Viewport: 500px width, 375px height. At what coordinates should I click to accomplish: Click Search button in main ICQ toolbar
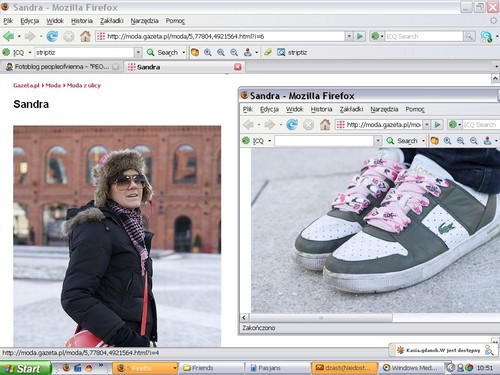point(162,52)
